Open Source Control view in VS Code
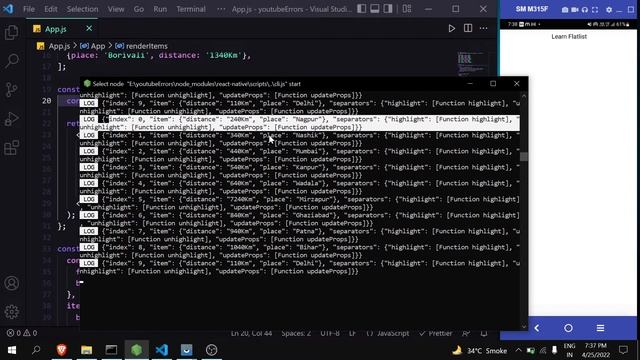Viewport: 640px width, 360px height. [11, 89]
